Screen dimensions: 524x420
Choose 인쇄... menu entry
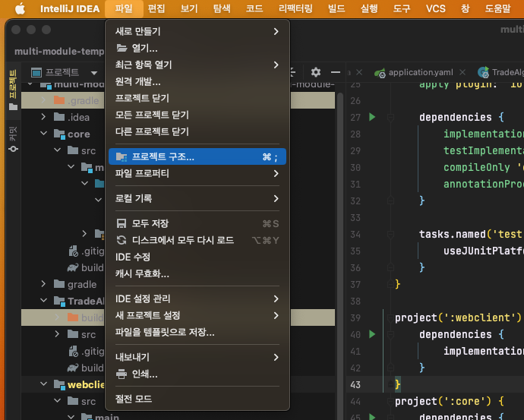click(197, 374)
